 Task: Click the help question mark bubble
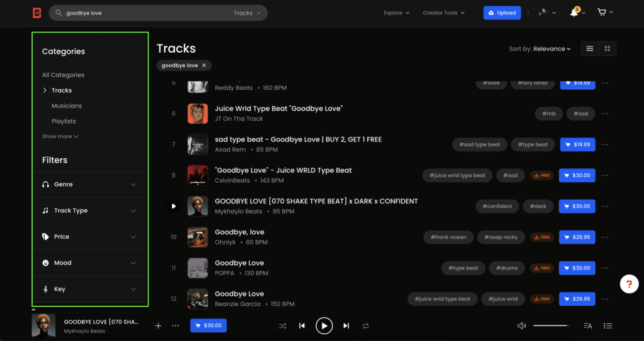[629, 284]
